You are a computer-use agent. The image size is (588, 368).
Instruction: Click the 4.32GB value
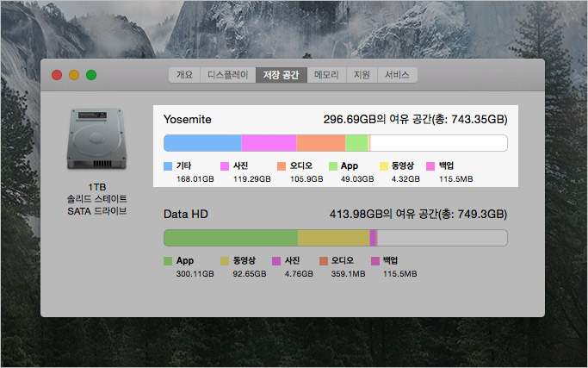[405, 179]
